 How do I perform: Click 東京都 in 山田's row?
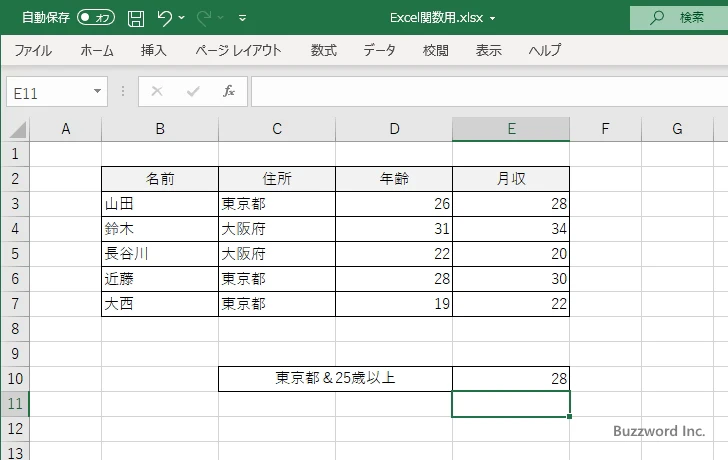pyautogui.click(x=277, y=204)
